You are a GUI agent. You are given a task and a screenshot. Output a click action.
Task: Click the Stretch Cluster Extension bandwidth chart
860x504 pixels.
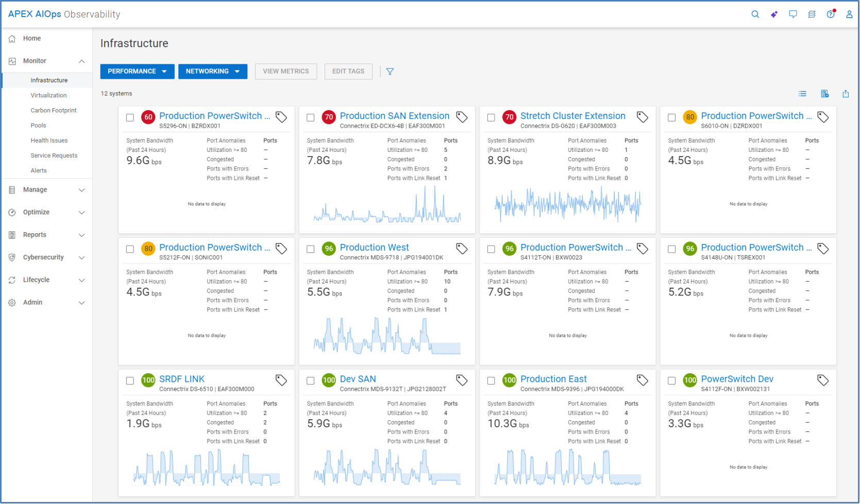pos(567,204)
